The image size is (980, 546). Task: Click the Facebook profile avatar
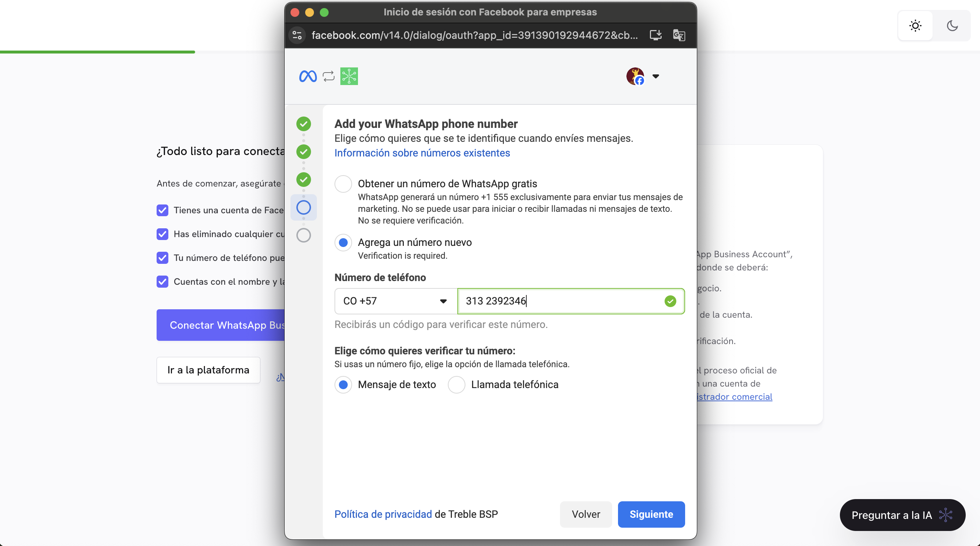[635, 77]
